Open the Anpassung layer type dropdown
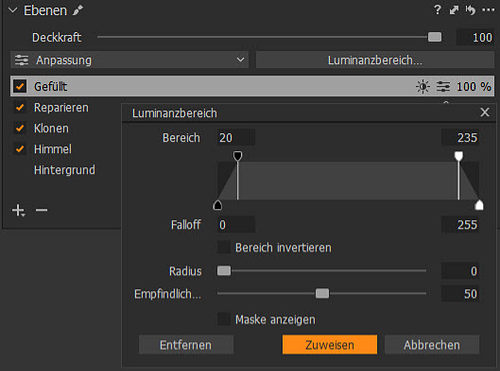500x371 pixels. pyautogui.click(x=129, y=60)
